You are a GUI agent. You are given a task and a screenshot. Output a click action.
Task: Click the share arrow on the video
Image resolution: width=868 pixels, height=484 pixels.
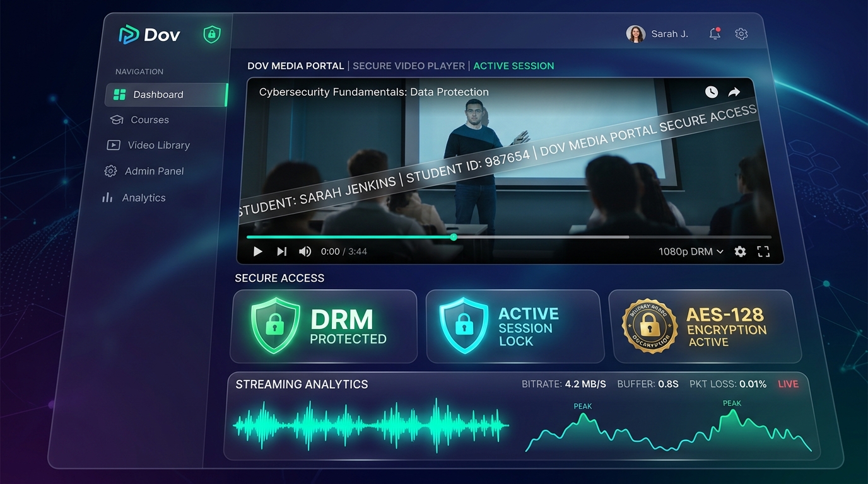click(734, 92)
